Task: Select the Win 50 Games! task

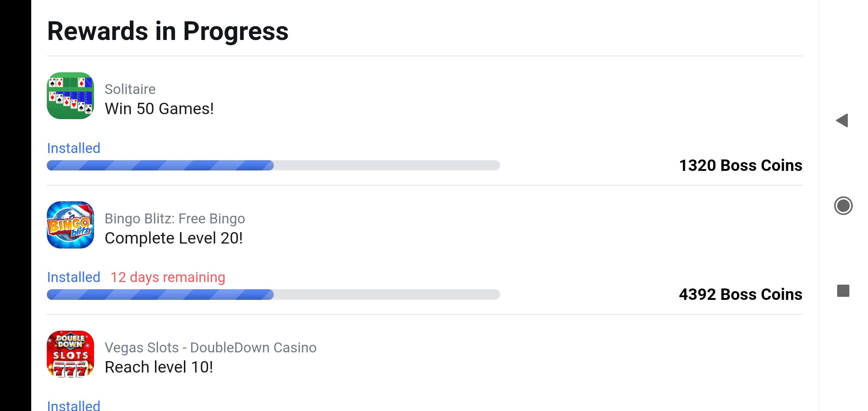Action: tap(159, 109)
